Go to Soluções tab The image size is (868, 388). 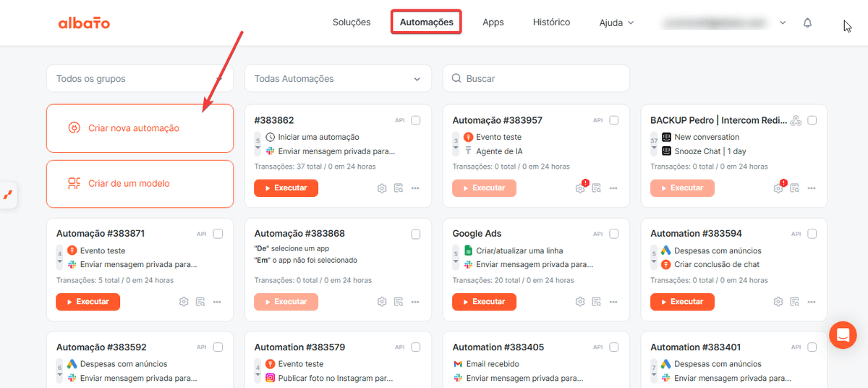352,22
